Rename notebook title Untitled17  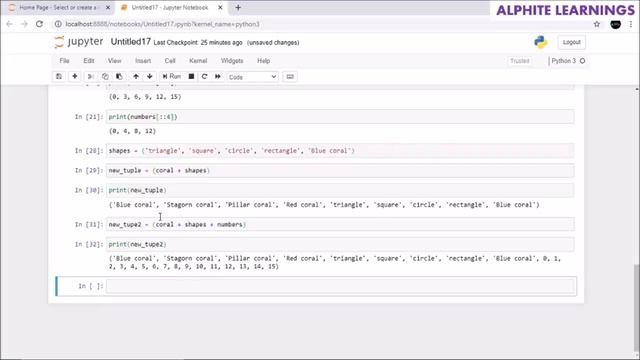click(x=131, y=42)
